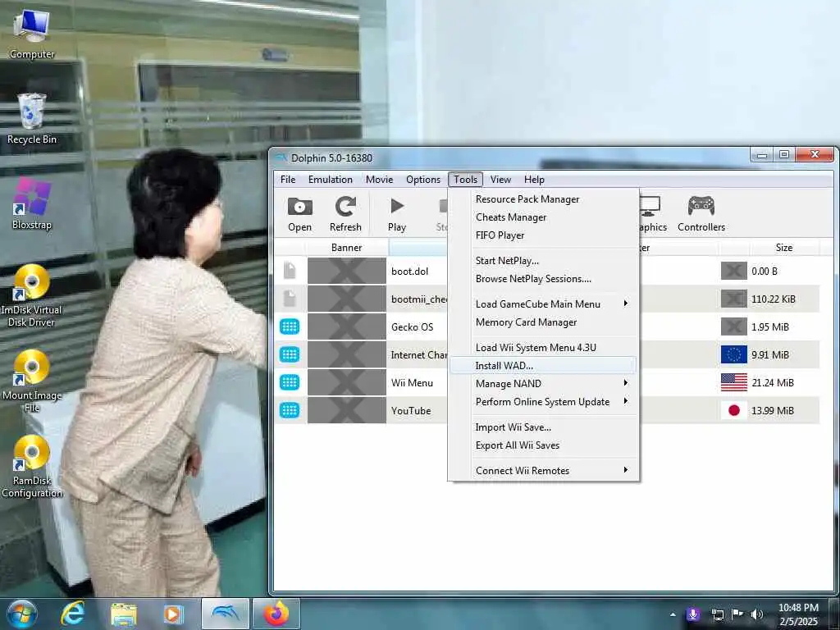
Task: Click the Wii icon beside YouTube row
Action: pos(290,410)
